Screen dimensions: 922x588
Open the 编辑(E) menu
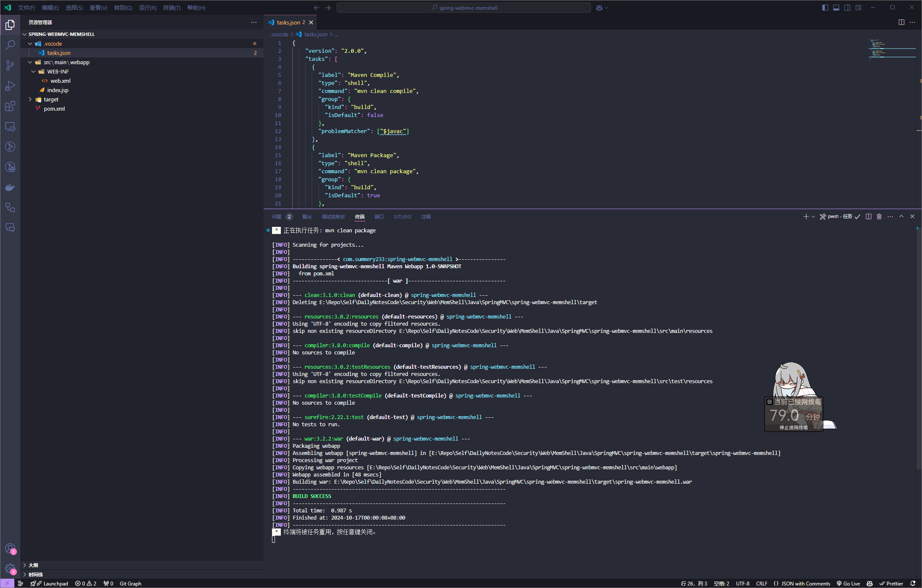coord(50,8)
